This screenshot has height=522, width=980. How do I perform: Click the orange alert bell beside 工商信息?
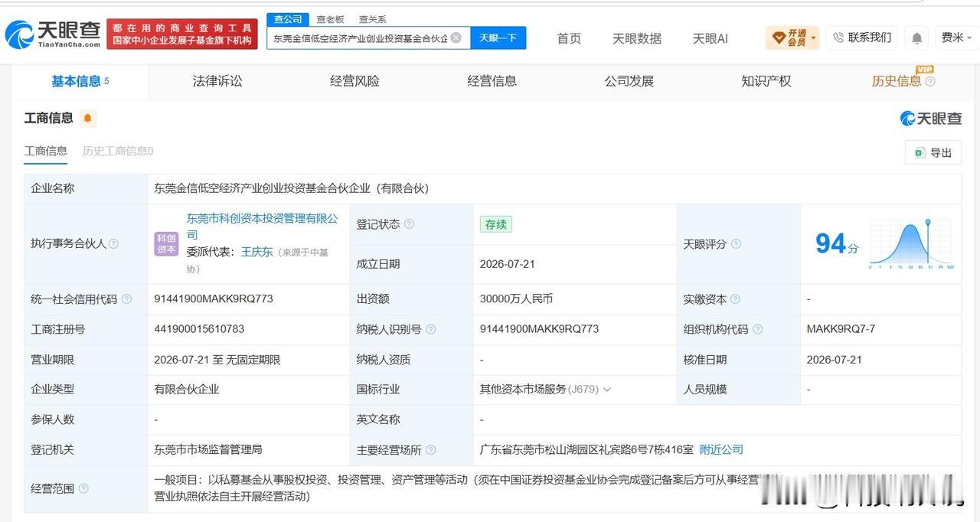[87, 118]
